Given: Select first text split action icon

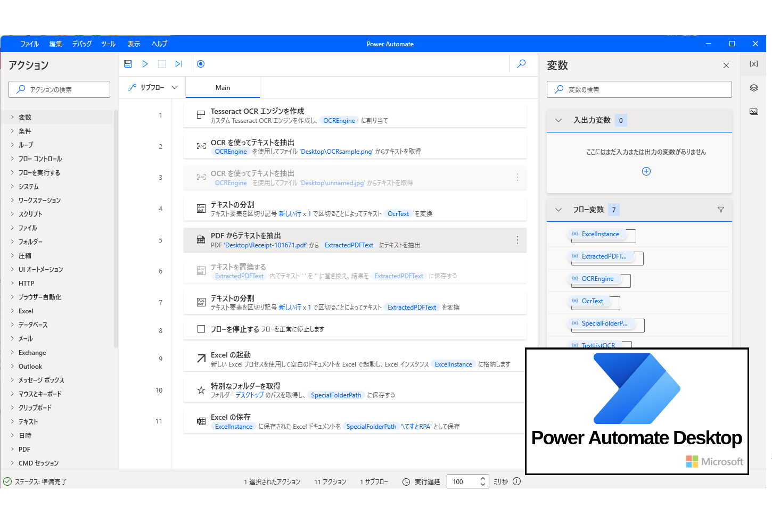Looking at the screenshot, I should 201,209.
